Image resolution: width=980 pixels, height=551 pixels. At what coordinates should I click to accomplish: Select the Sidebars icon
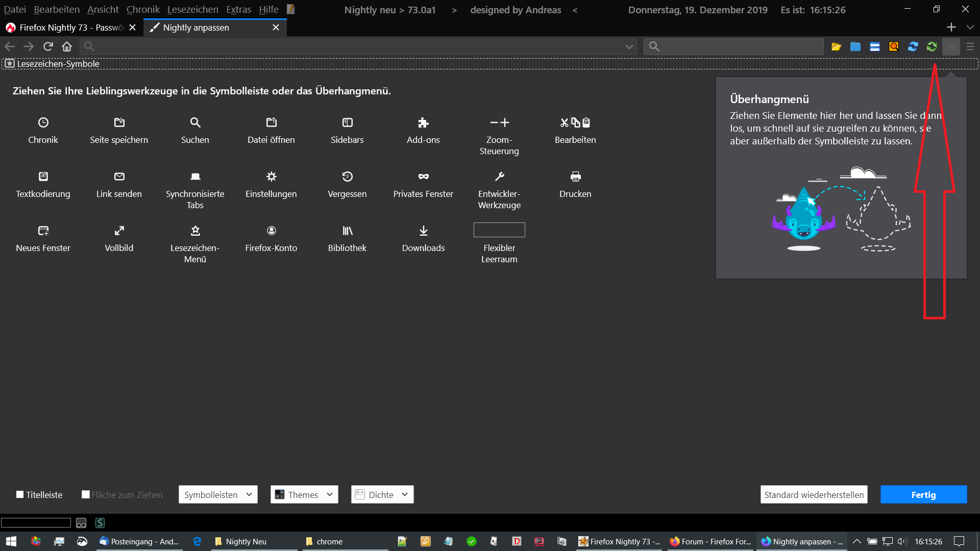(x=347, y=122)
